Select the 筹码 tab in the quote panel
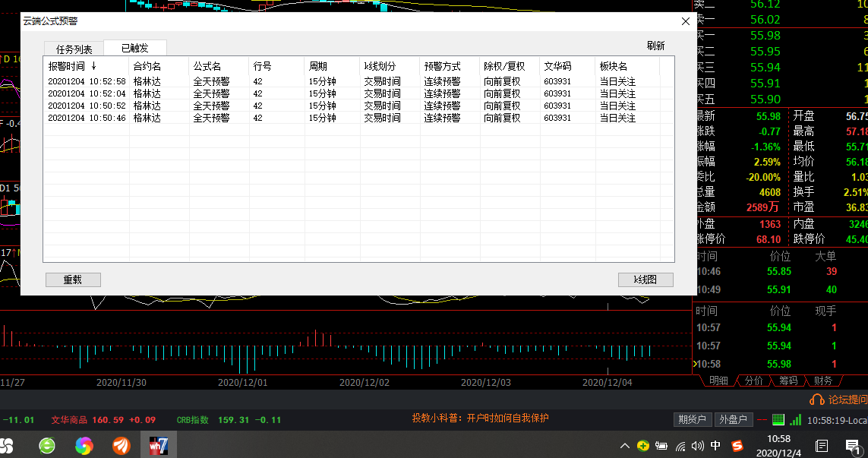 click(788, 381)
